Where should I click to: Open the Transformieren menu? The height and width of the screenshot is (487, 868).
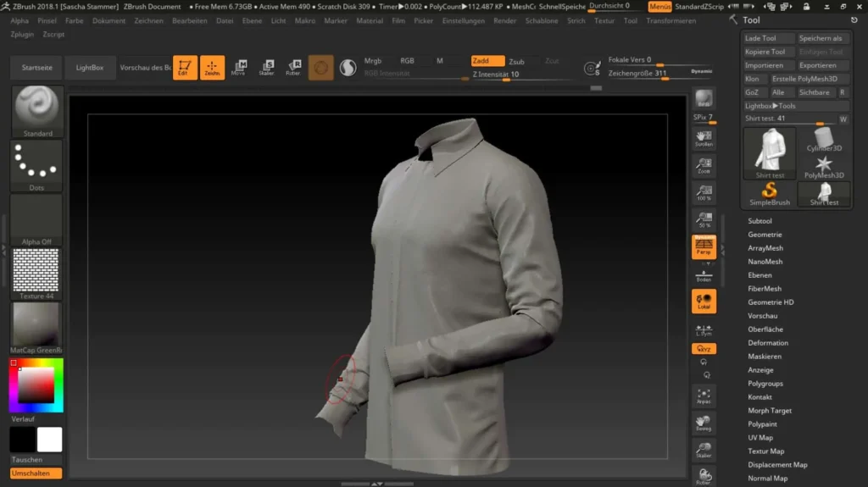point(671,20)
